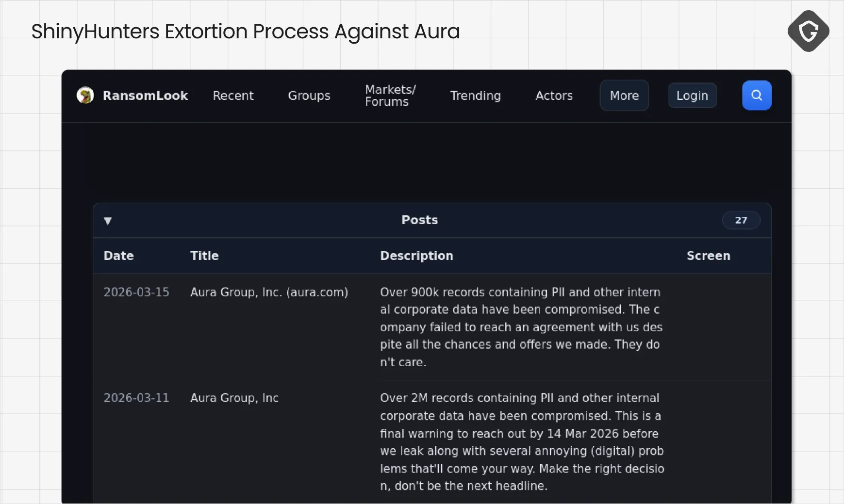The width and height of the screenshot is (844, 504).
Task: Open the More dropdown menu
Action: click(x=624, y=96)
